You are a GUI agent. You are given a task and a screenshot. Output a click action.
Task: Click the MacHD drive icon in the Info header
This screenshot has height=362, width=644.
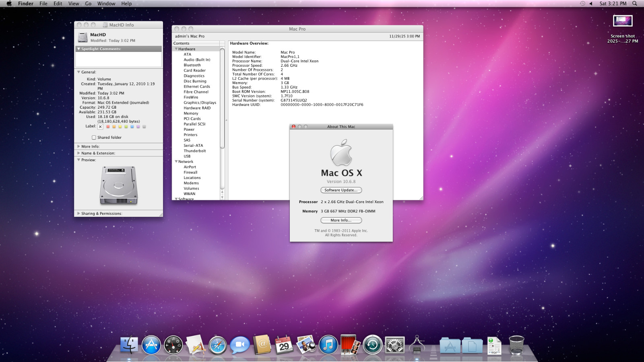[x=83, y=37]
